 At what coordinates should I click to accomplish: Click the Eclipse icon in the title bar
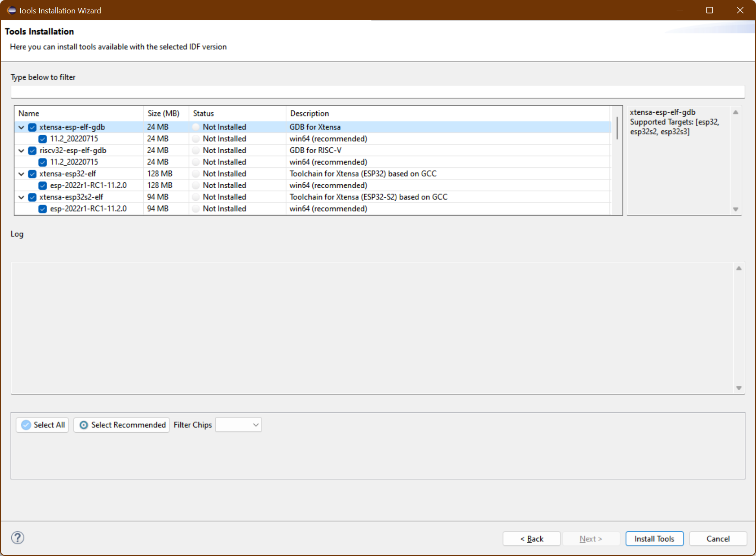click(11, 10)
